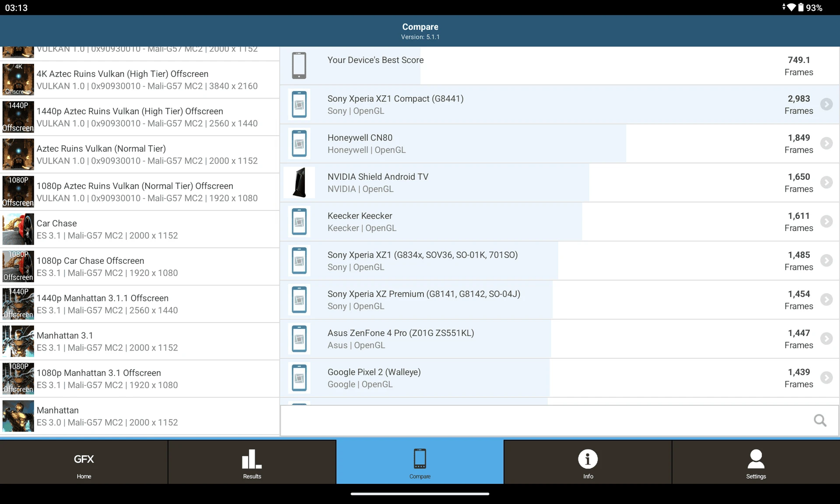The height and width of the screenshot is (504, 840).
Task: Tap the Android navigation gesture bar
Action: (x=420, y=494)
